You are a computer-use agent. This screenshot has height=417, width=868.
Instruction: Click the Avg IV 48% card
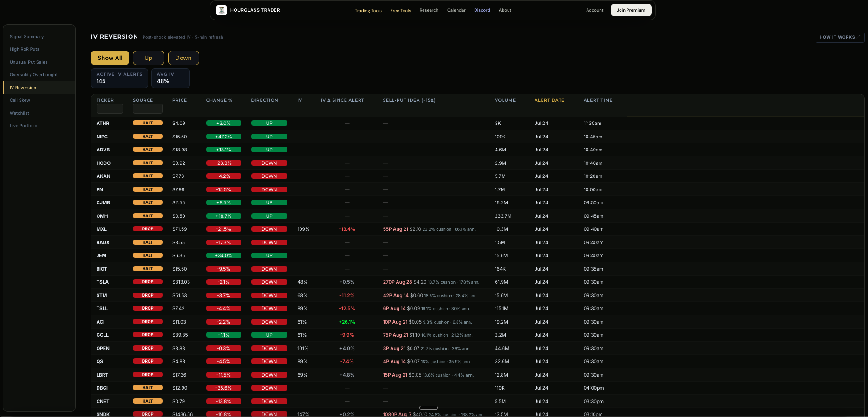click(170, 78)
